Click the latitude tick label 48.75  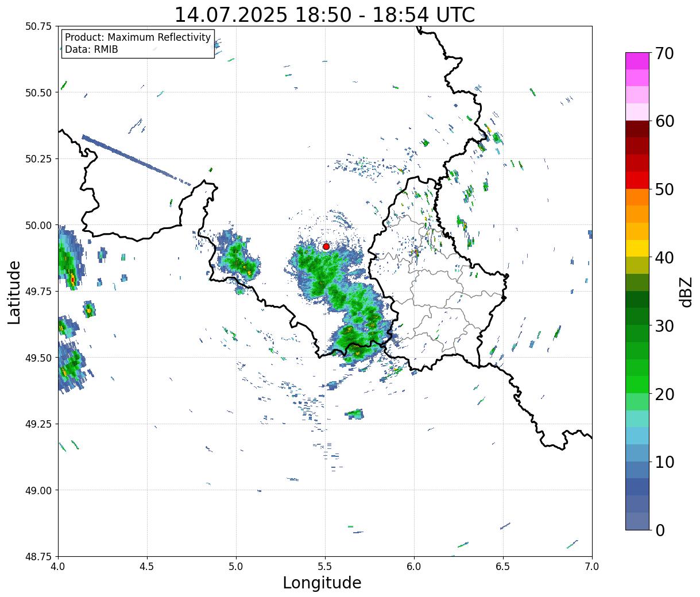click(38, 557)
